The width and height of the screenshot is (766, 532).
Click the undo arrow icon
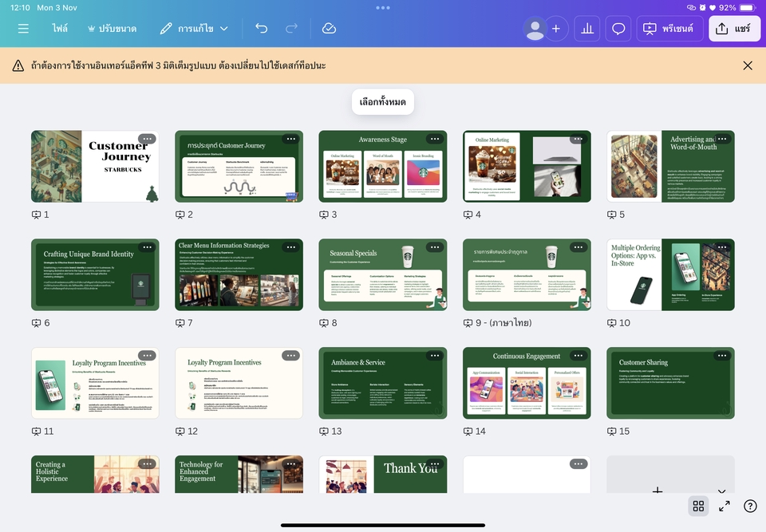click(262, 29)
